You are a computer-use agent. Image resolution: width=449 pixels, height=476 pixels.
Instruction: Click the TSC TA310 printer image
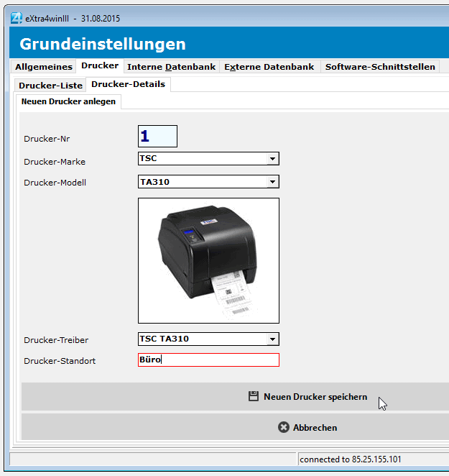coord(208,260)
